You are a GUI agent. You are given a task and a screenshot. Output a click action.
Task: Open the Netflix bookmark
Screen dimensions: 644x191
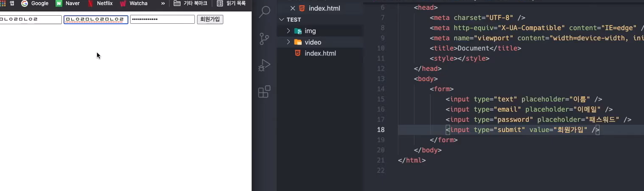[x=100, y=3]
